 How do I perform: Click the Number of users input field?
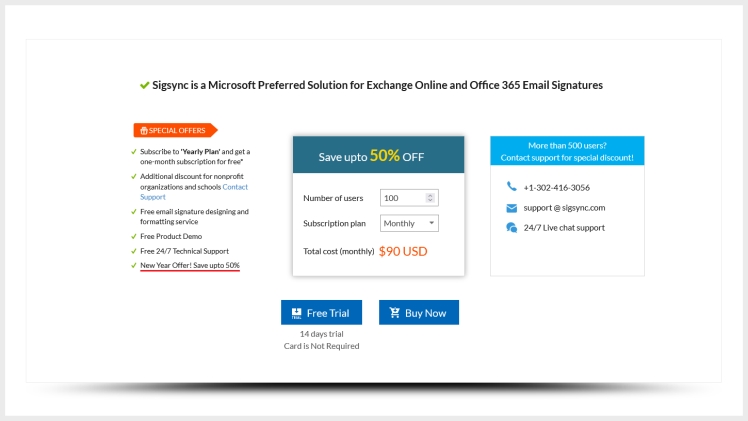(402, 198)
